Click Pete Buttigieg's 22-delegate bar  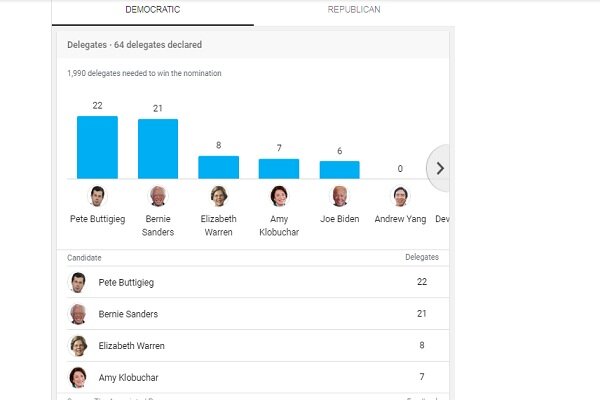click(x=97, y=147)
